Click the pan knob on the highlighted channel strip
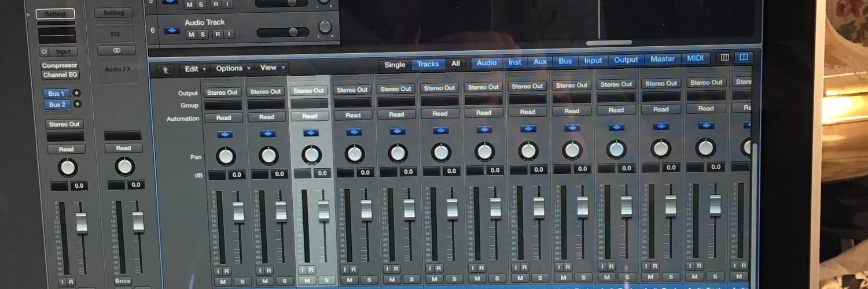Screen dimensions: 868x289 point(311,155)
